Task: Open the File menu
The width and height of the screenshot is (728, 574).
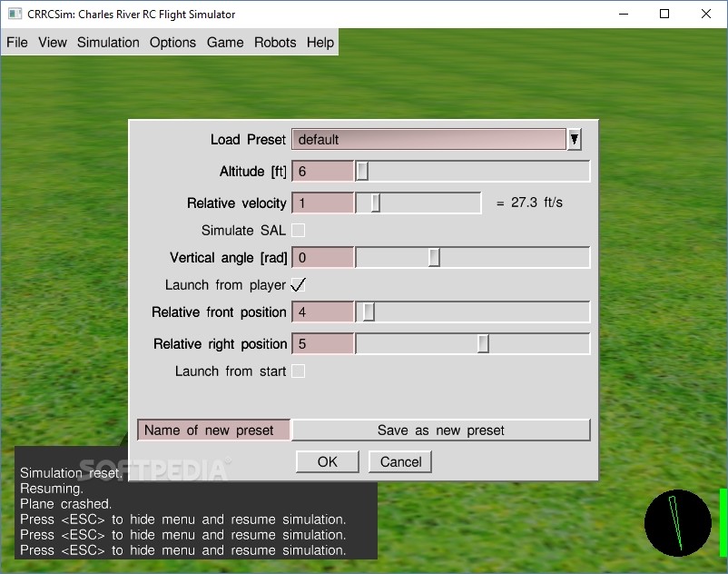Action: click(16, 43)
